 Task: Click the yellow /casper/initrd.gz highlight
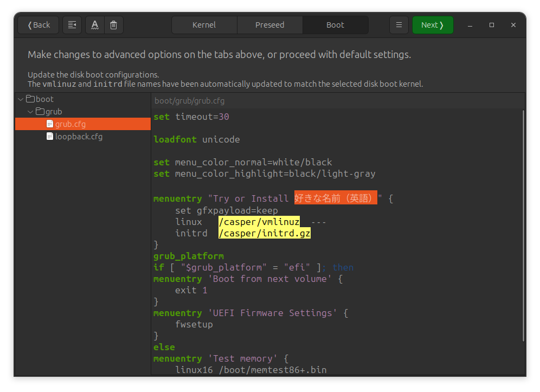[x=264, y=233]
